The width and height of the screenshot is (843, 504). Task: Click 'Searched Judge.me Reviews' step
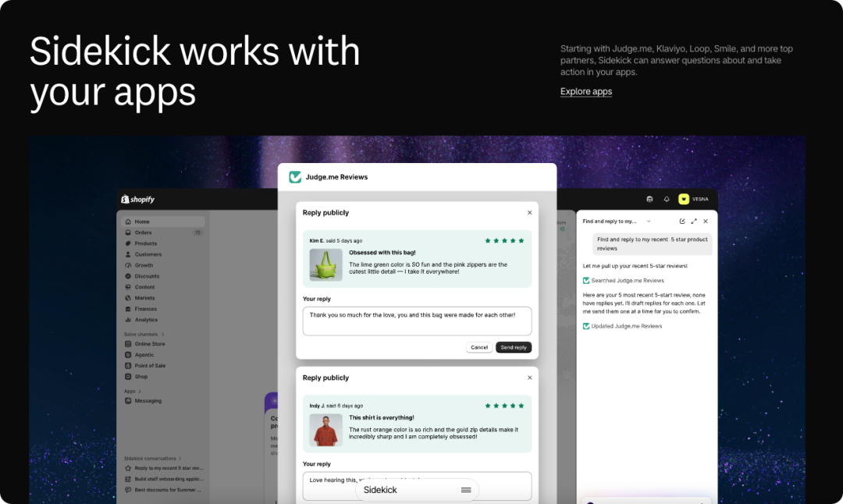[624, 281]
